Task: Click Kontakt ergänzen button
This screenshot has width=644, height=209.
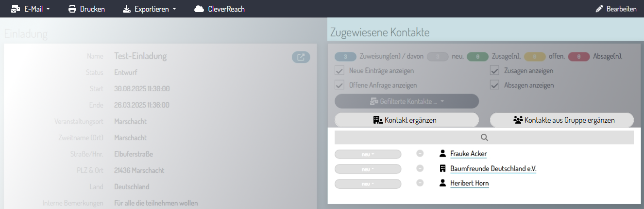Action: pos(407,120)
